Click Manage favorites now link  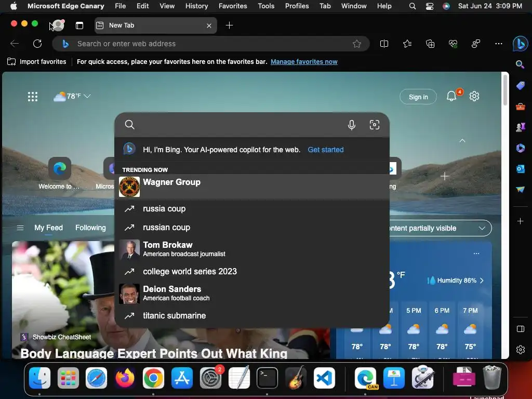[304, 61]
